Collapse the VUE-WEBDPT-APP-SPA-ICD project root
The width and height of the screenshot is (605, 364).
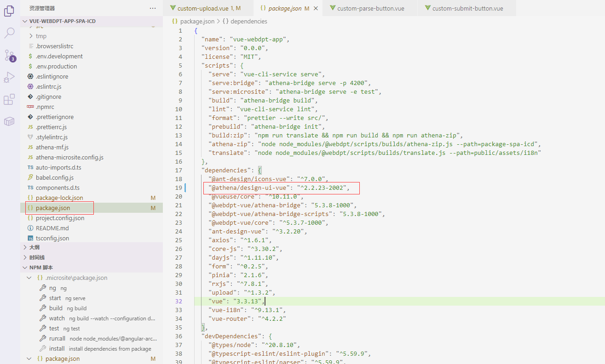tap(25, 21)
